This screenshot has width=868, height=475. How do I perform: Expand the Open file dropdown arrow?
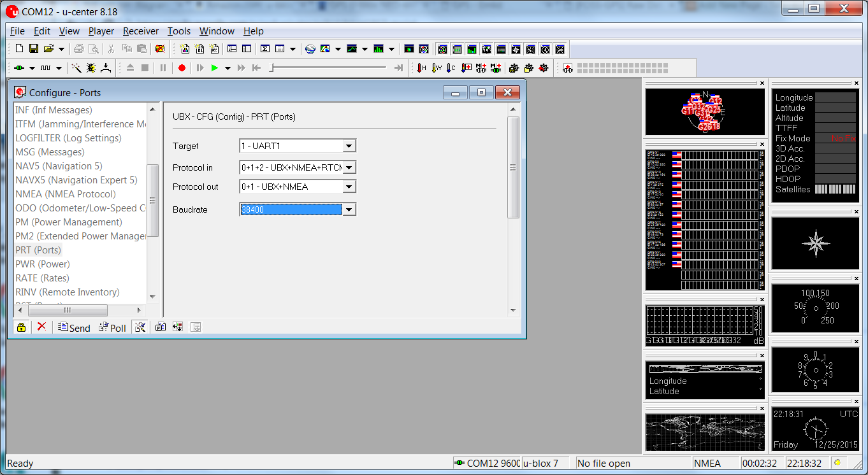(61, 49)
